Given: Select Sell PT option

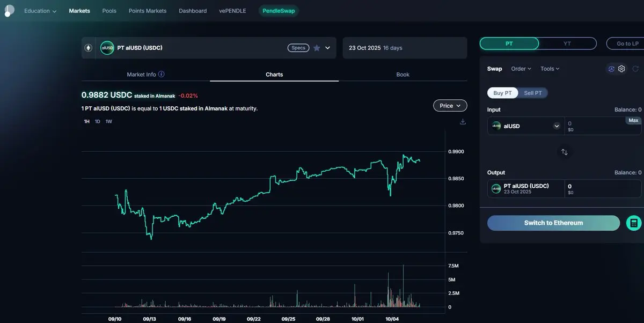Looking at the screenshot, I should click(533, 93).
